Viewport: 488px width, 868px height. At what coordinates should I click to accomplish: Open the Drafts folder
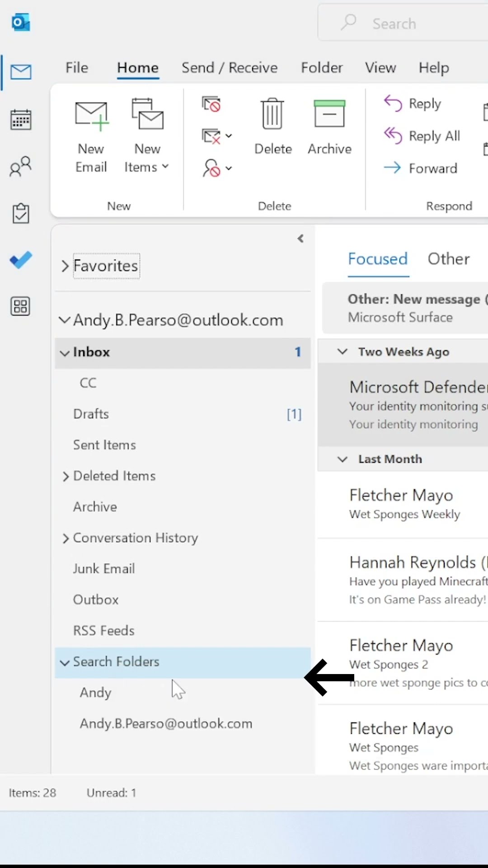[x=183, y=414]
